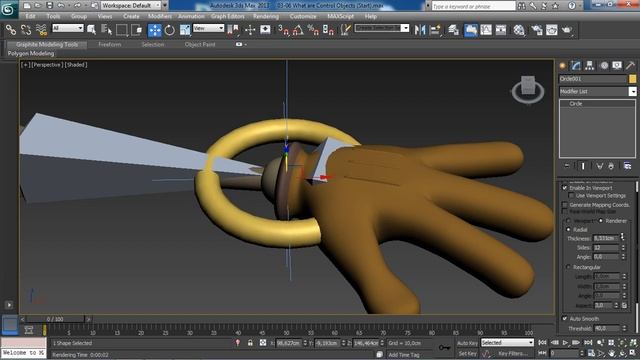Select the Viewport radio button
This screenshot has width=640, height=360.
coord(569,220)
